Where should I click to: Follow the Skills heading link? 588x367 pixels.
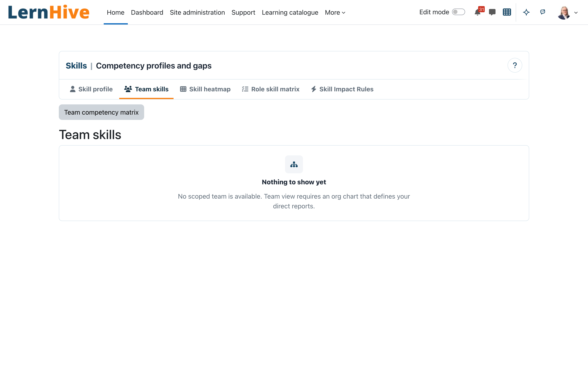pos(76,65)
